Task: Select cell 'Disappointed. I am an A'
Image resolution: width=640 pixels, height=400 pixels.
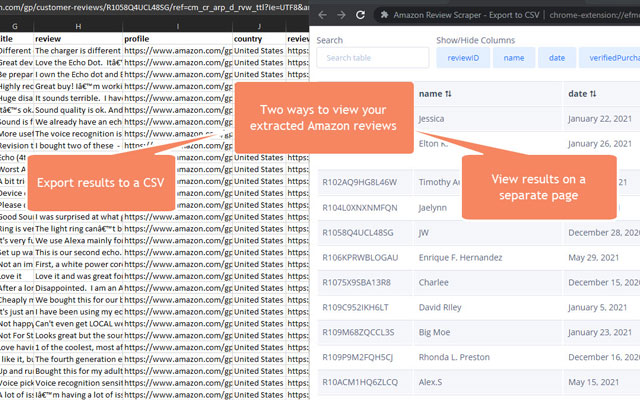Action: (78, 288)
